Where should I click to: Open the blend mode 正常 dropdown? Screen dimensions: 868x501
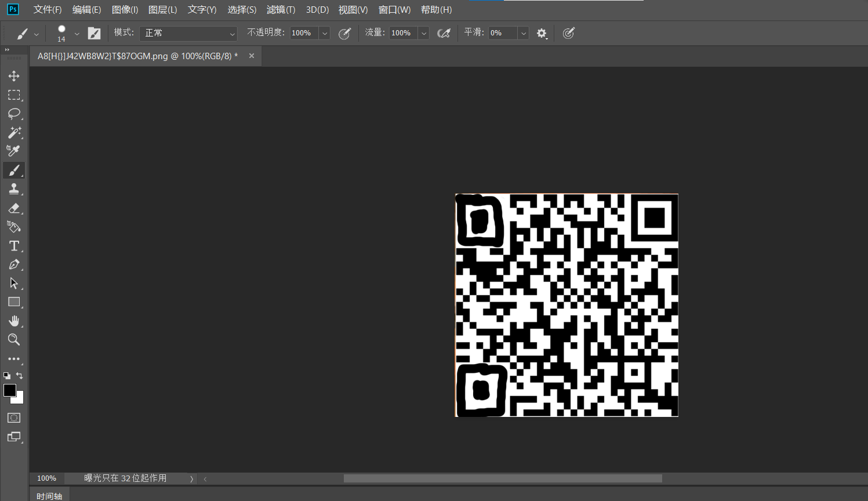coord(188,34)
